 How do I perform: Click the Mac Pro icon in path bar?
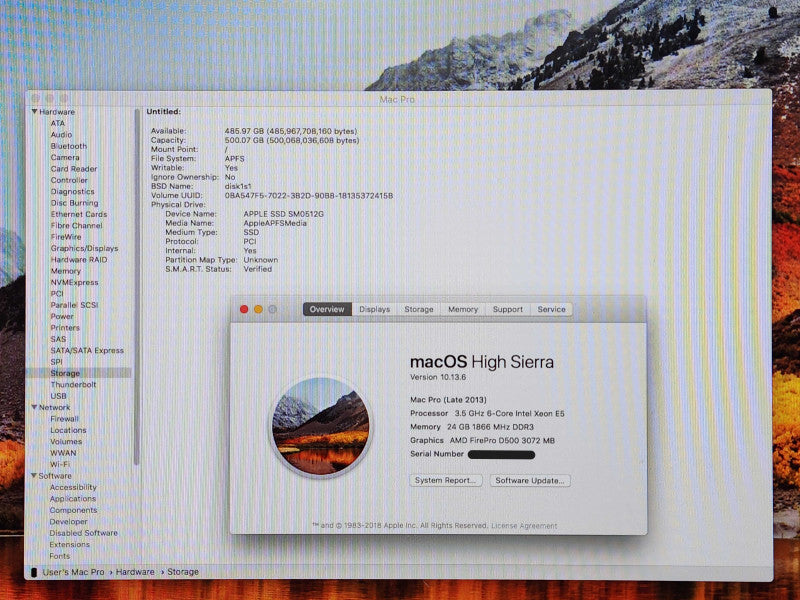[x=34, y=572]
